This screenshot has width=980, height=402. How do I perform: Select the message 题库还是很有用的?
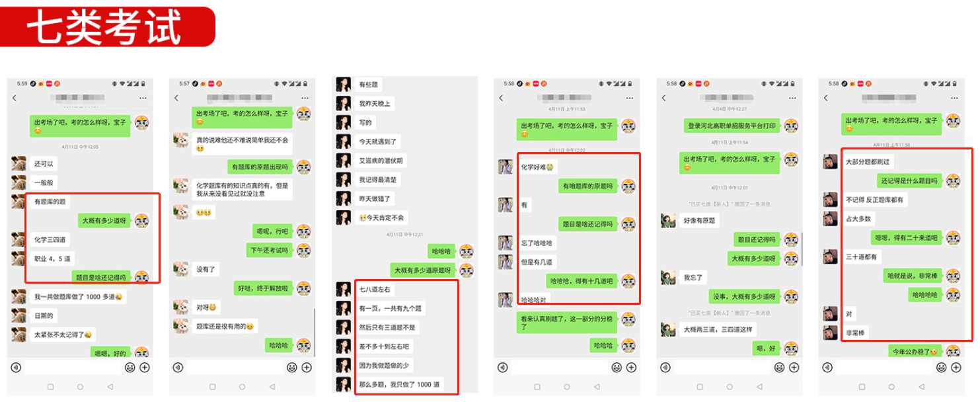coord(225,327)
